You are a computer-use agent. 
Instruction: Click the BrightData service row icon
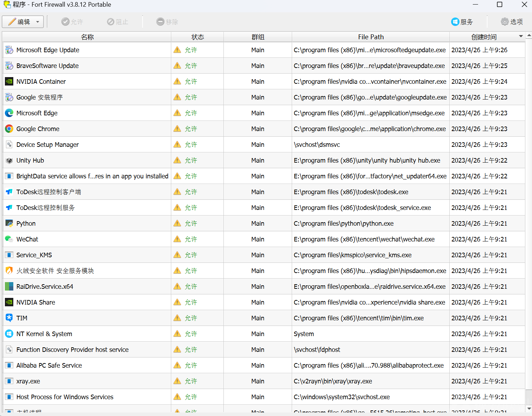(x=9, y=176)
